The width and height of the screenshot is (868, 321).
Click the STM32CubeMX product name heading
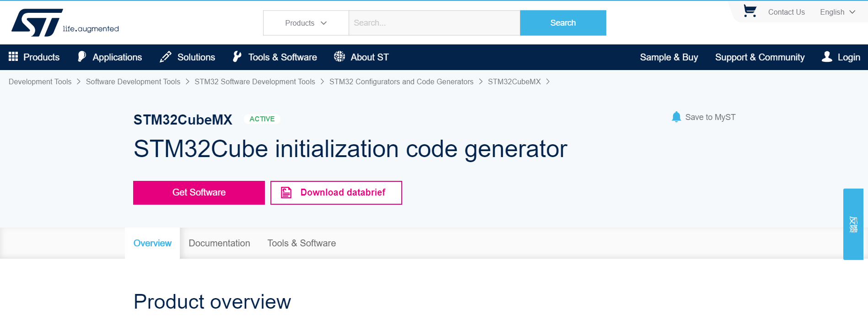pos(183,120)
